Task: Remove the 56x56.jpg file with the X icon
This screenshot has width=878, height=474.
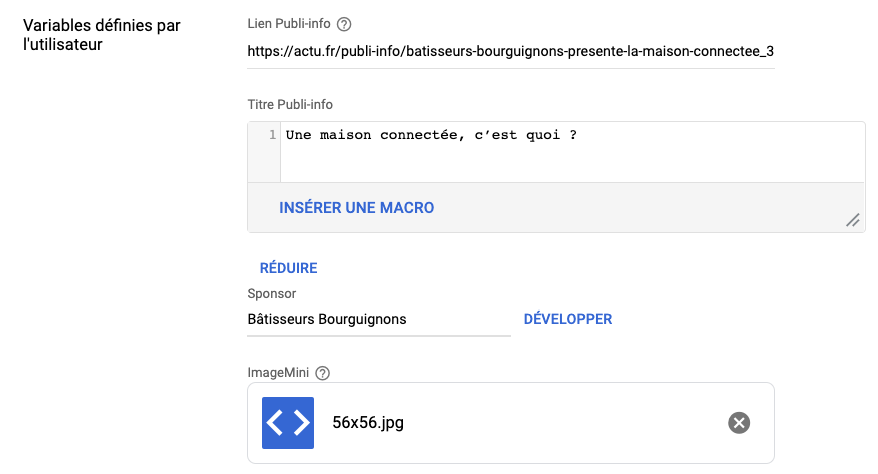Action: point(739,423)
